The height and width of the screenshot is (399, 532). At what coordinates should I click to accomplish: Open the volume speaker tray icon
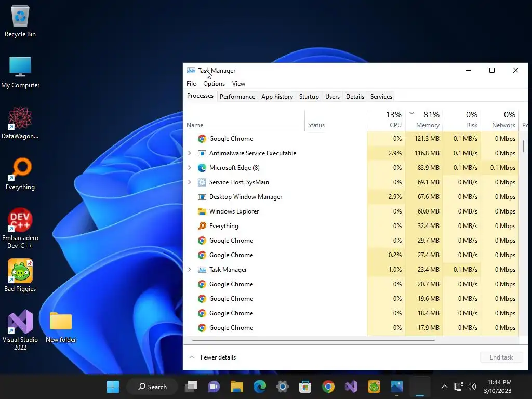tap(472, 387)
